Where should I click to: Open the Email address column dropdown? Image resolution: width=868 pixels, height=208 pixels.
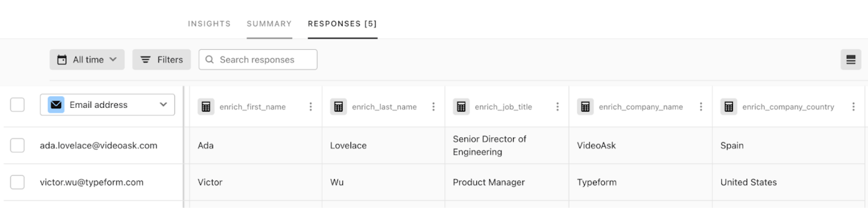tap(107, 105)
